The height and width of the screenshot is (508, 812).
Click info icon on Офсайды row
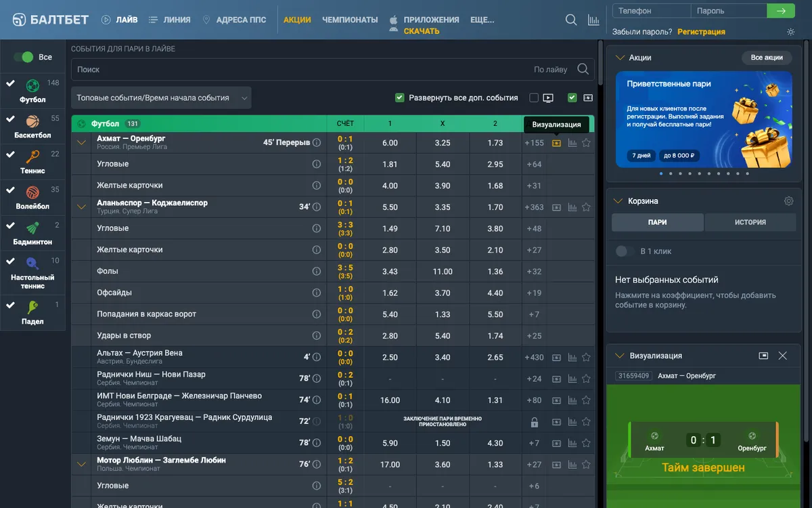coord(316,293)
